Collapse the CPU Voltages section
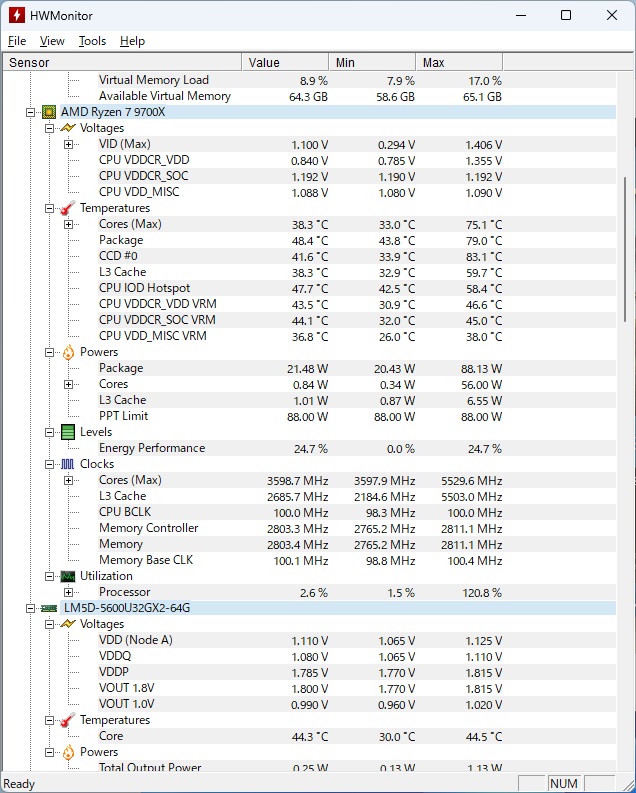The height and width of the screenshot is (793, 636). 49,128
